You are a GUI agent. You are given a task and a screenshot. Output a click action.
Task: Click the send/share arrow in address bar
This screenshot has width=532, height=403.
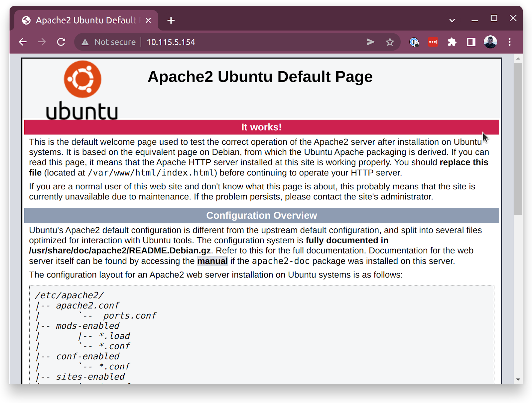pos(370,42)
